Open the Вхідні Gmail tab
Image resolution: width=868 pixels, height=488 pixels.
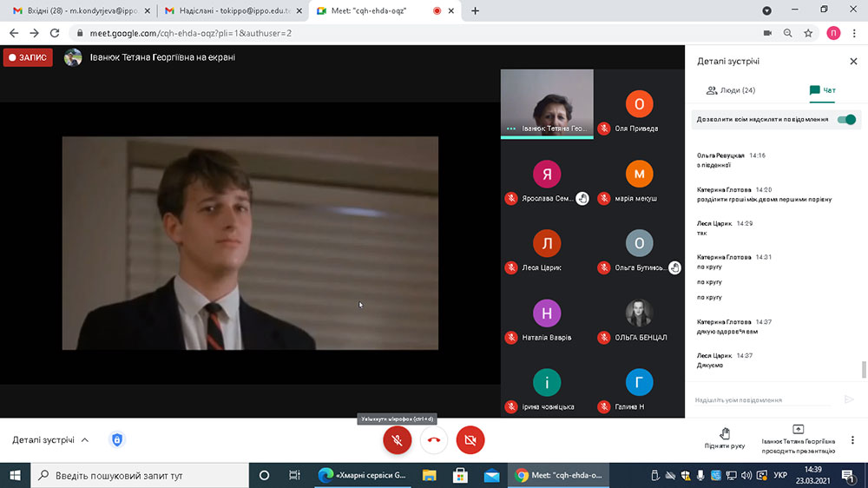(x=81, y=10)
